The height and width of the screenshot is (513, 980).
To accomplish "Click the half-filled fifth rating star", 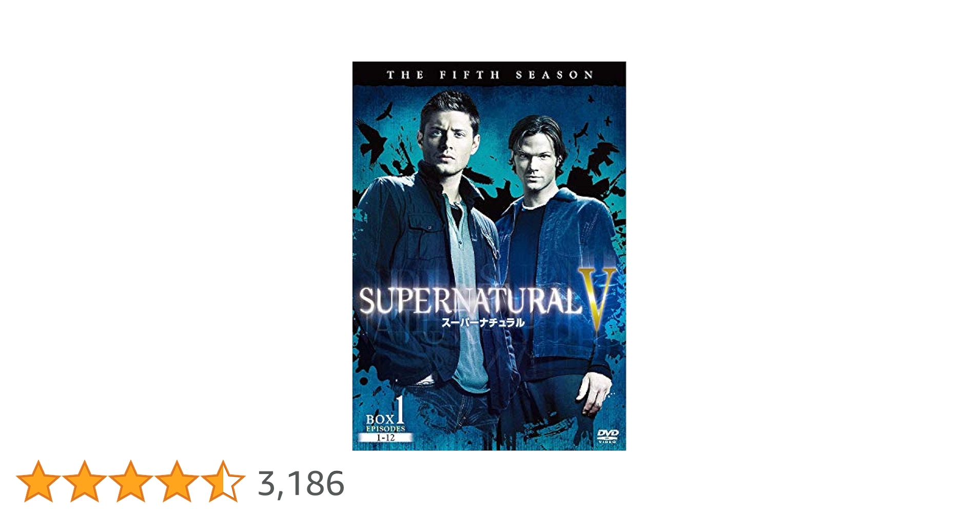I will pyautogui.click(x=223, y=481).
